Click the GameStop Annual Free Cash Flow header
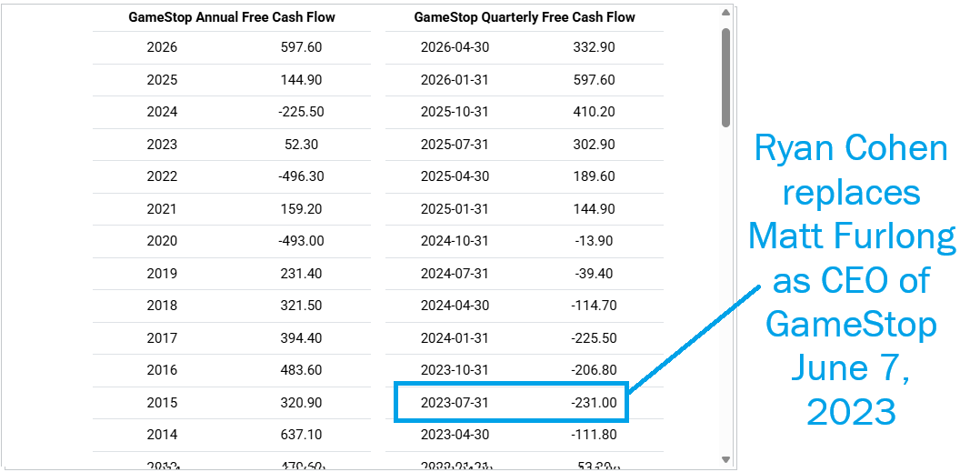 click(x=232, y=17)
